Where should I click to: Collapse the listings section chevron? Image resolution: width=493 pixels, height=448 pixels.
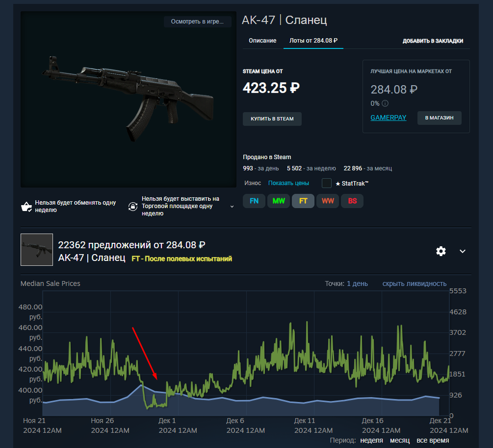click(463, 251)
